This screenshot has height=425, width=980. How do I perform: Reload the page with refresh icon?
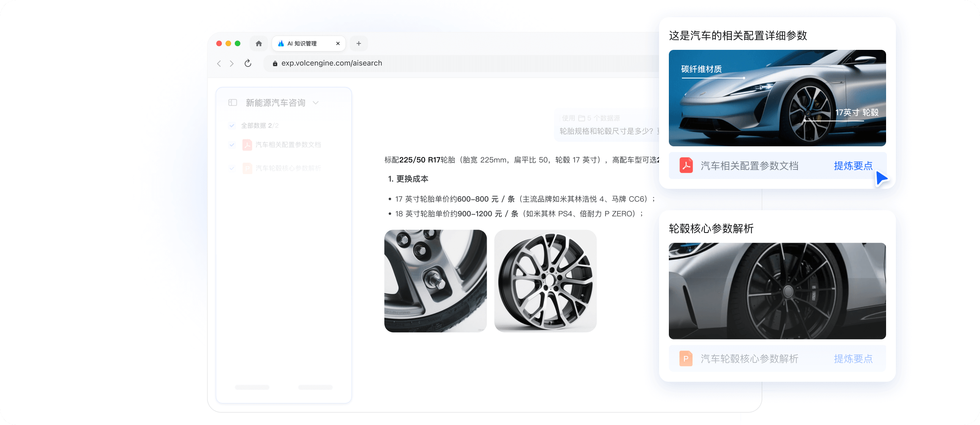[248, 63]
